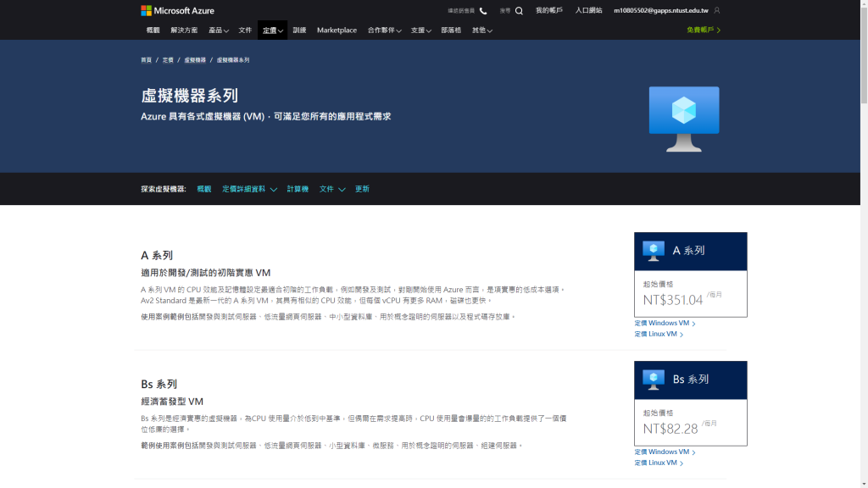Click 適用於開發/測試的初階實惠 VM subtitle

click(x=205, y=273)
